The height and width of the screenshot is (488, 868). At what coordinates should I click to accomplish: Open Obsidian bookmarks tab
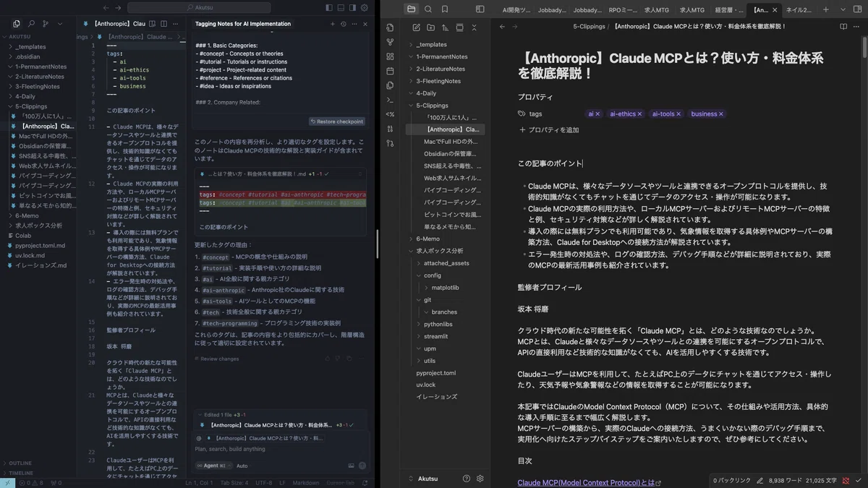tap(445, 9)
